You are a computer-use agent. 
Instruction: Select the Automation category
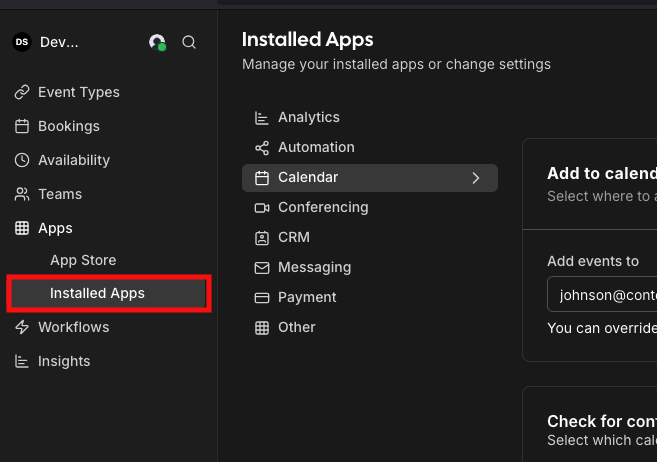pyautogui.click(x=316, y=147)
